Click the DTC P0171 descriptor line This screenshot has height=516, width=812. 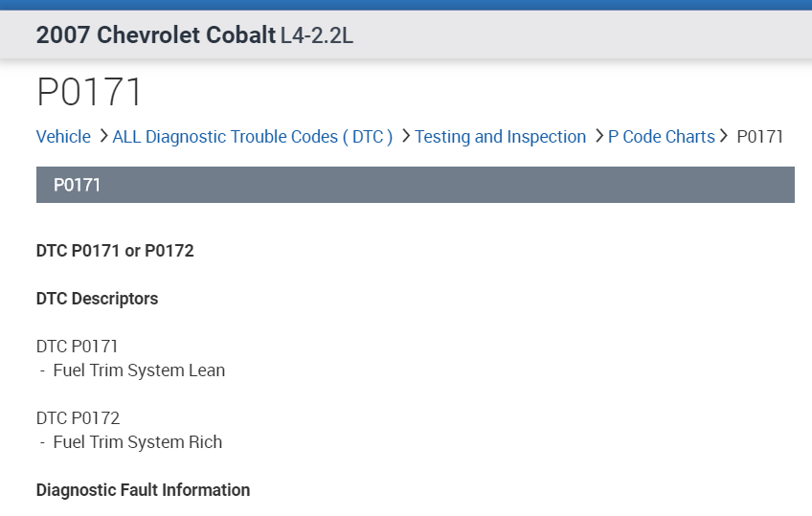coord(78,347)
